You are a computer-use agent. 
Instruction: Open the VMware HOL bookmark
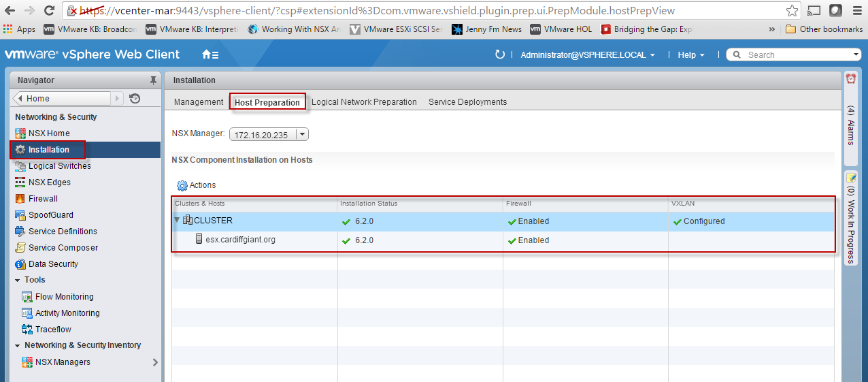(561, 29)
